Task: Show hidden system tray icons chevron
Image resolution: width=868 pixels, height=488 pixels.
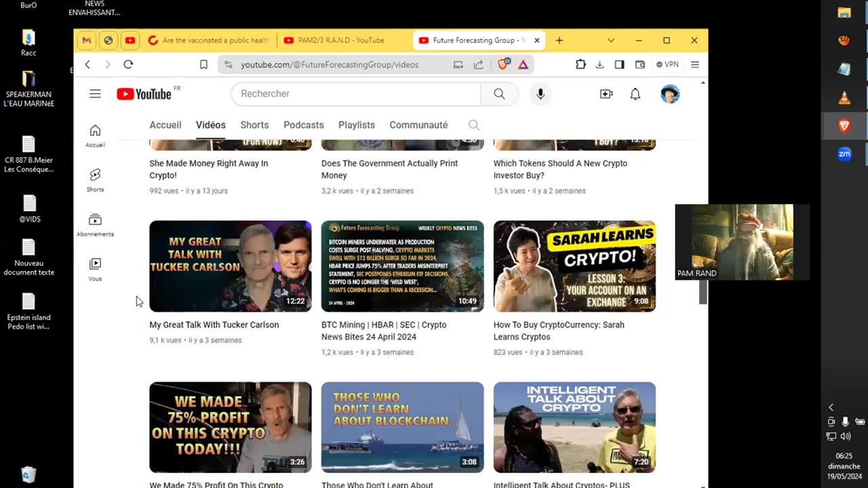Action: coord(831,407)
